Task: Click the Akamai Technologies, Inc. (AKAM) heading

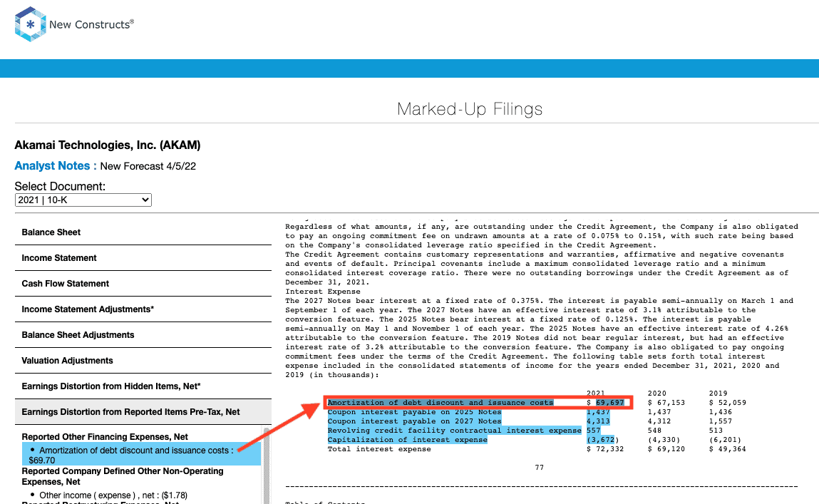Action: tap(108, 145)
